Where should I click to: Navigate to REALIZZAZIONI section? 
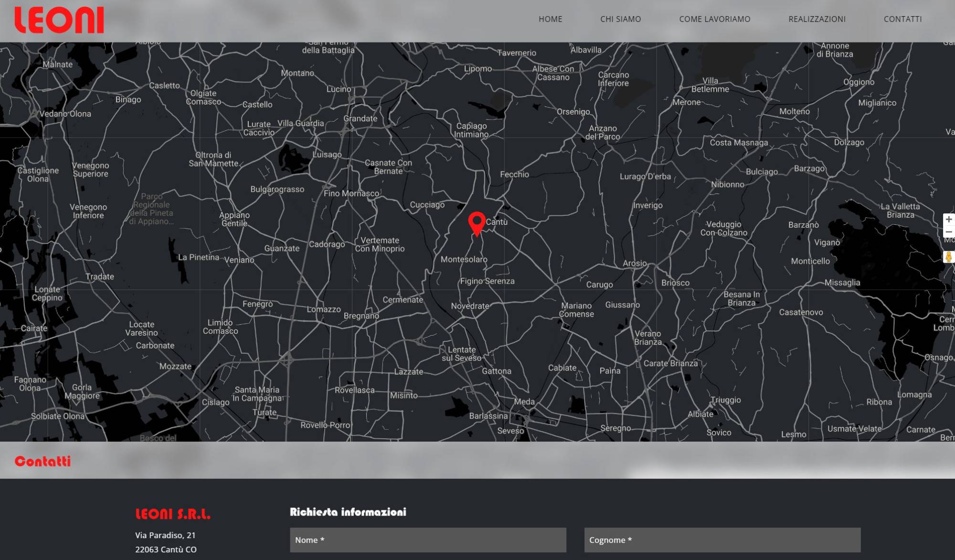pyautogui.click(x=817, y=19)
